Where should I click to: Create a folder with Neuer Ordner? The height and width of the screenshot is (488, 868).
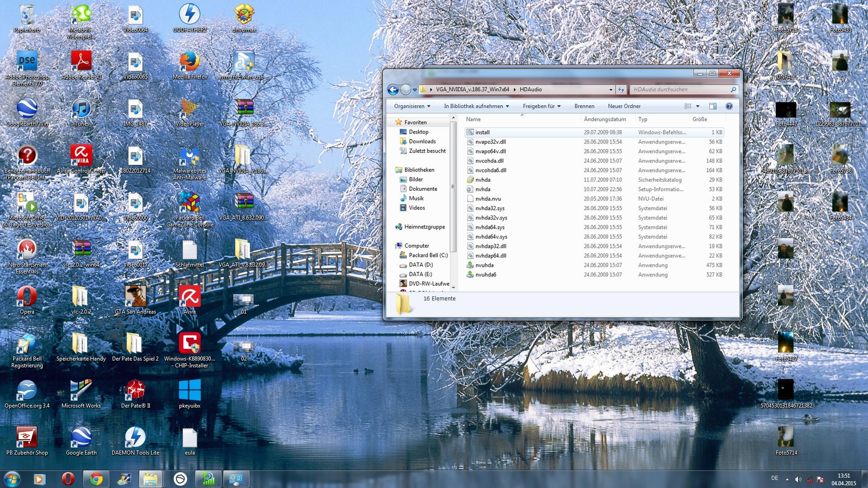point(624,106)
